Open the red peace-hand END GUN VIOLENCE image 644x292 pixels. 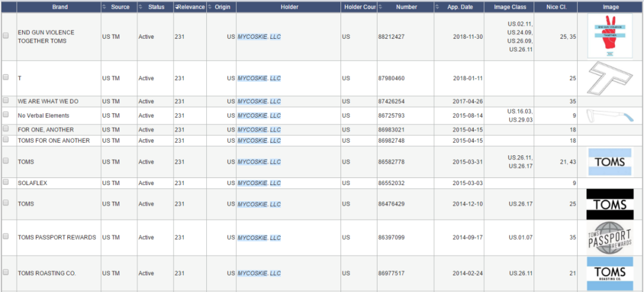pyautogui.click(x=610, y=36)
